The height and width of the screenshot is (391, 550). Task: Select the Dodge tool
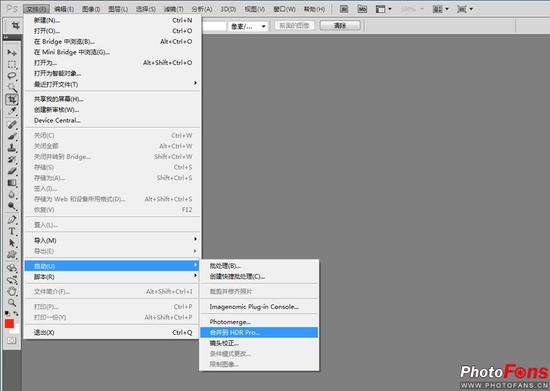tap(12, 206)
